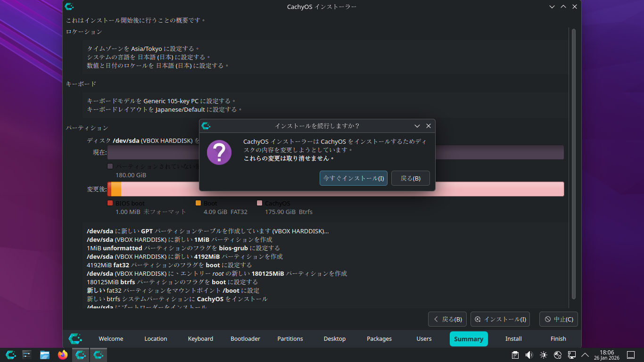Viewport: 644px width, 362px height.
Task: Click the warning これらの変更は取り消せません。
Action: tap(289, 158)
